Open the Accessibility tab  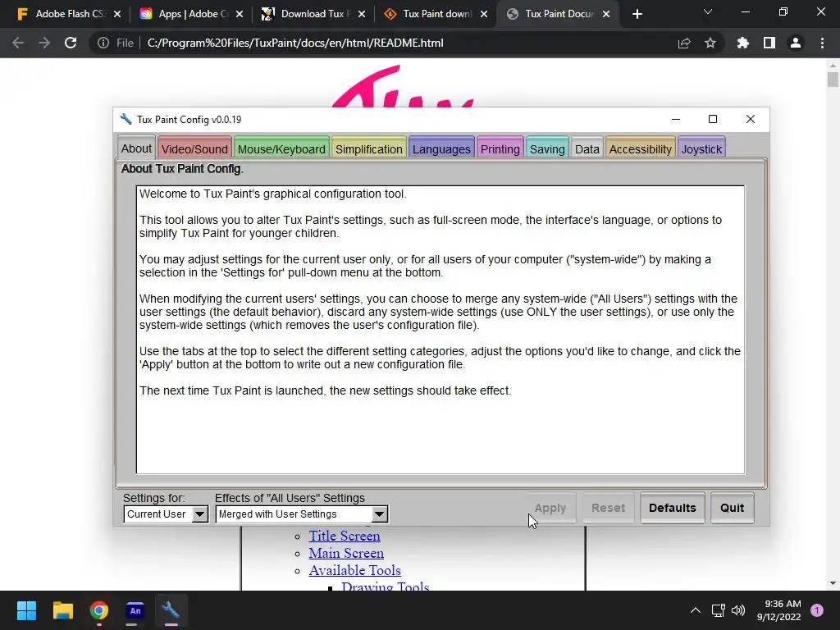coord(640,148)
